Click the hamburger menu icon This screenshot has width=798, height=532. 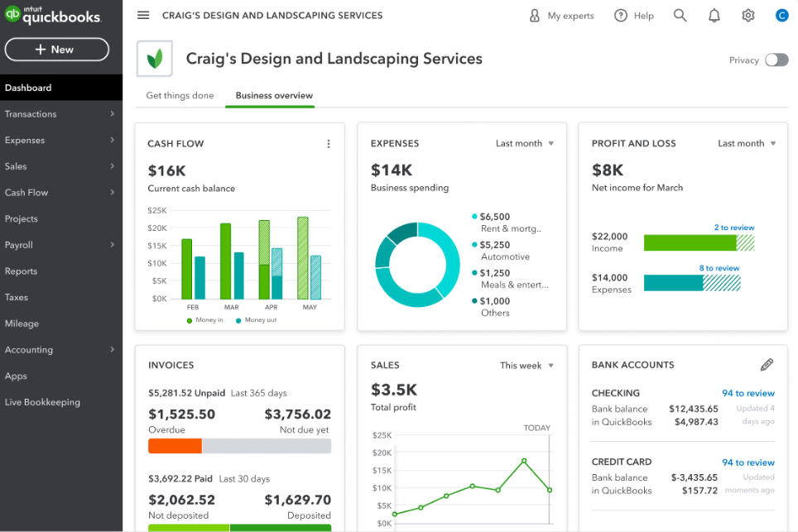(x=143, y=16)
